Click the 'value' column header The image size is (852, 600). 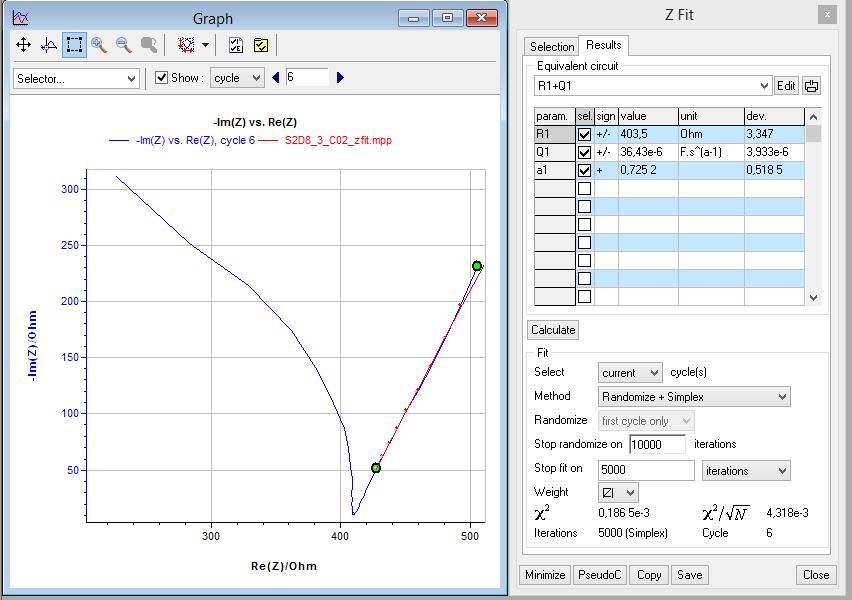click(648, 116)
